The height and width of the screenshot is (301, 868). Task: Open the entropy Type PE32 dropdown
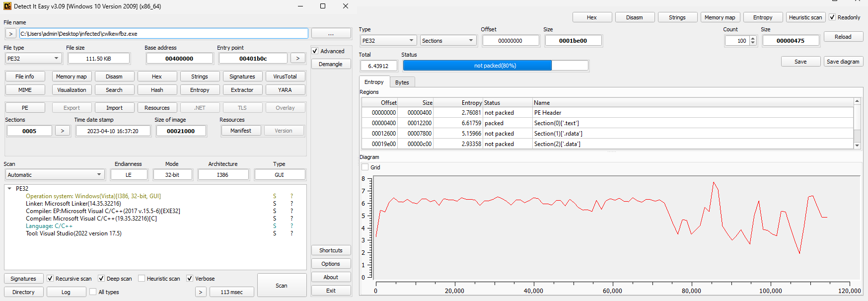[x=388, y=41]
